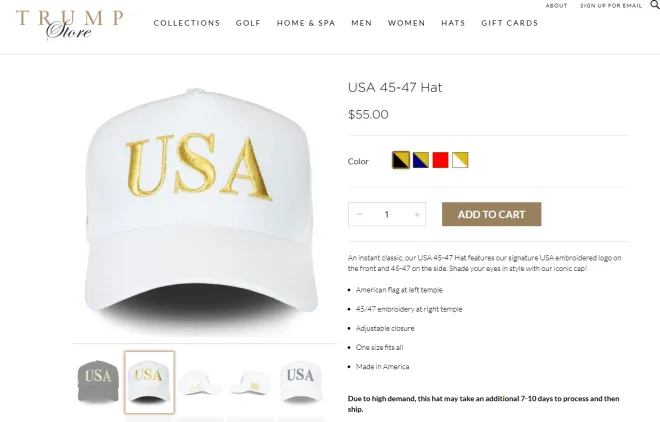View the gray USA hat thumbnail
660x422 pixels.
[x=98, y=382]
